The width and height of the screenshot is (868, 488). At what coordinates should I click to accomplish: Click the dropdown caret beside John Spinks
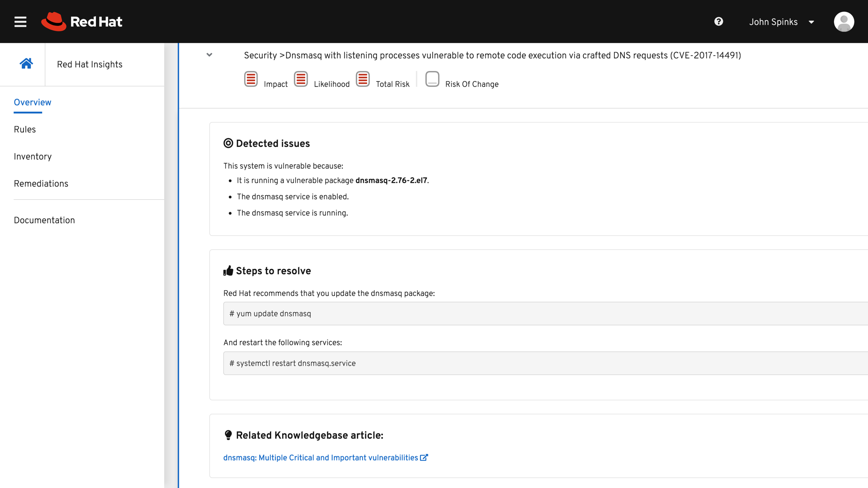coord(811,22)
